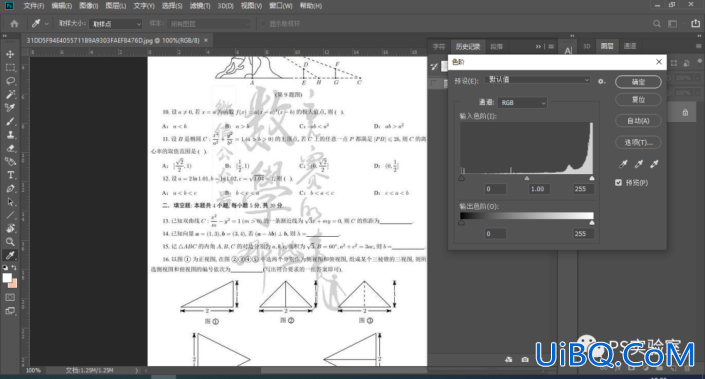Pick the black point eyedropper in Levels
The width and height of the screenshot is (705, 379).
click(x=623, y=164)
